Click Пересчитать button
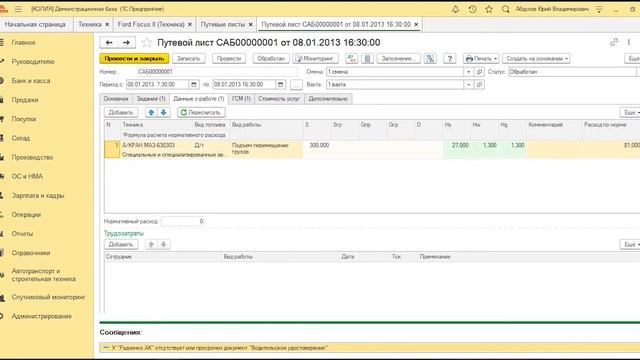Image resolution: width=640 pixels, height=360 pixels. [x=201, y=112]
